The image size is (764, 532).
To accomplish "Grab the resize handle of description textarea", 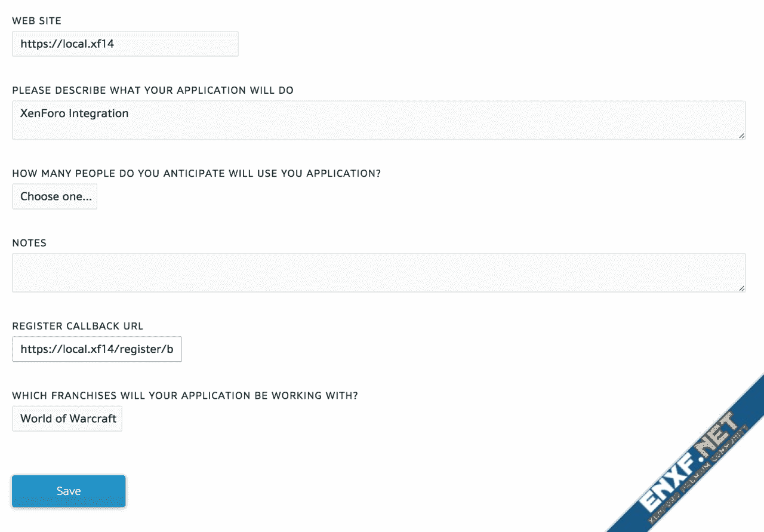I will pos(741,136).
